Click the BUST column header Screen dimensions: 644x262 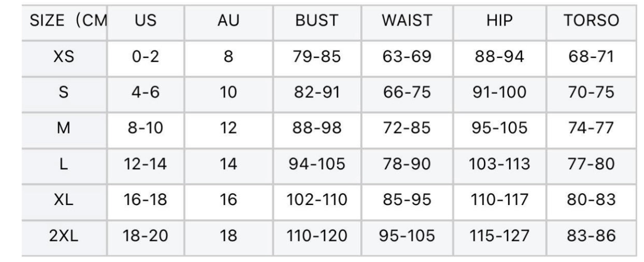(x=316, y=21)
